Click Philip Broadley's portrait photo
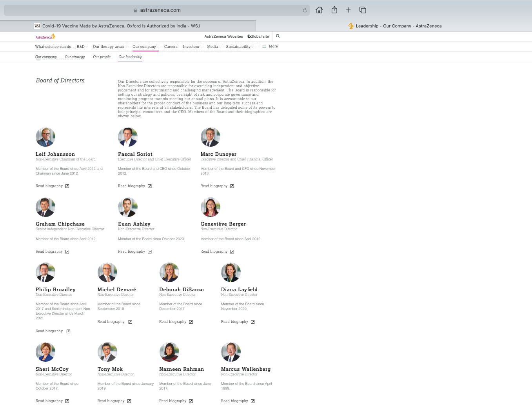This screenshot has width=532, height=419. tap(45, 272)
